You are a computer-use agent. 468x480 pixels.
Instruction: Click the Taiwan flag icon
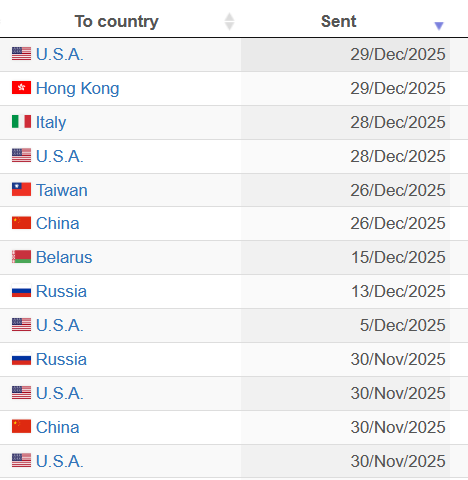(21, 189)
